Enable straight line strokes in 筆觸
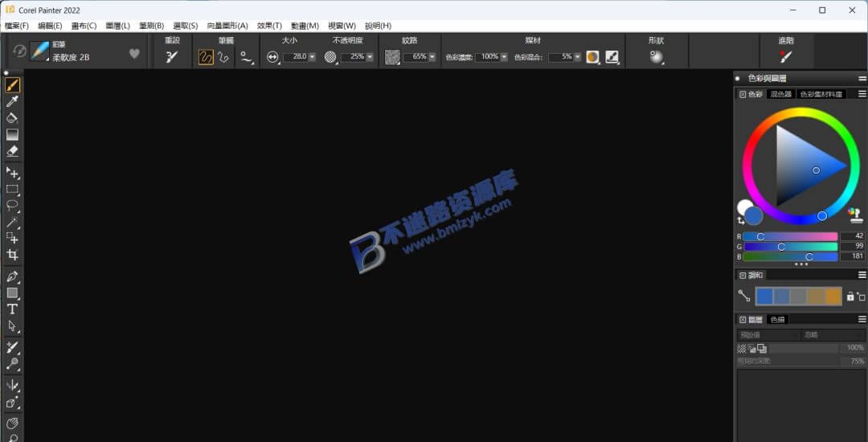Screen dimensions: 868x442 click(x=223, y=57)
